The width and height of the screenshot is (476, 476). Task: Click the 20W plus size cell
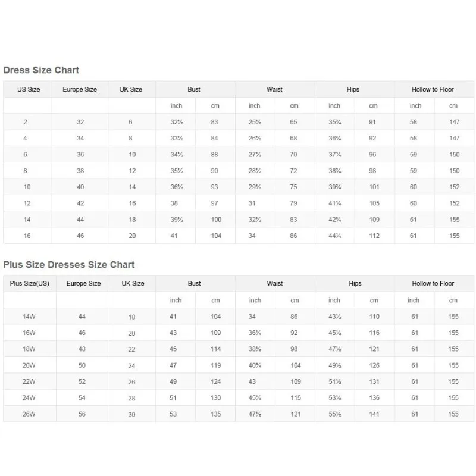pos(29,365)
